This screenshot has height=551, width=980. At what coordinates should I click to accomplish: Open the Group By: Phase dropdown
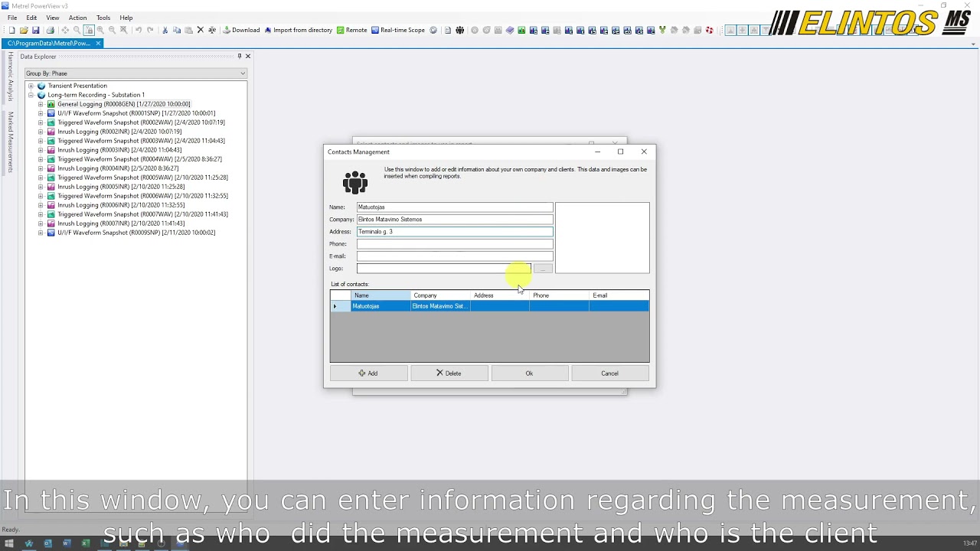136,73
